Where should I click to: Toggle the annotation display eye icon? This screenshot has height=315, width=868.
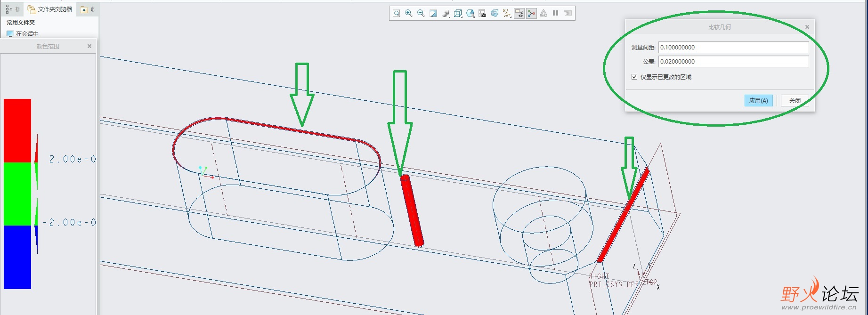519,13
